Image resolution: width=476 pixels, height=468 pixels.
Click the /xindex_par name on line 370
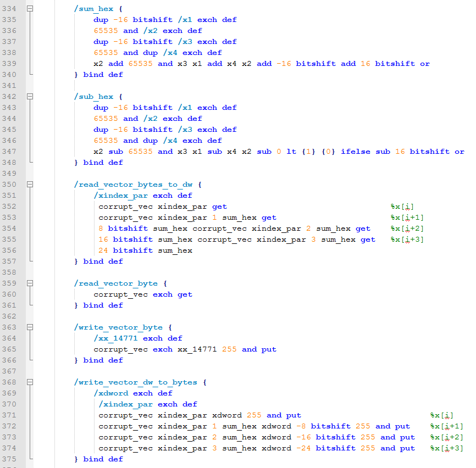click(126, 404)
